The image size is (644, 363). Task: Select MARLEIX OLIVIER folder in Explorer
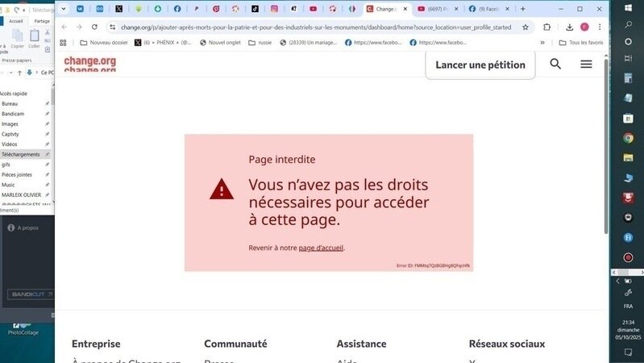[21, 195]
